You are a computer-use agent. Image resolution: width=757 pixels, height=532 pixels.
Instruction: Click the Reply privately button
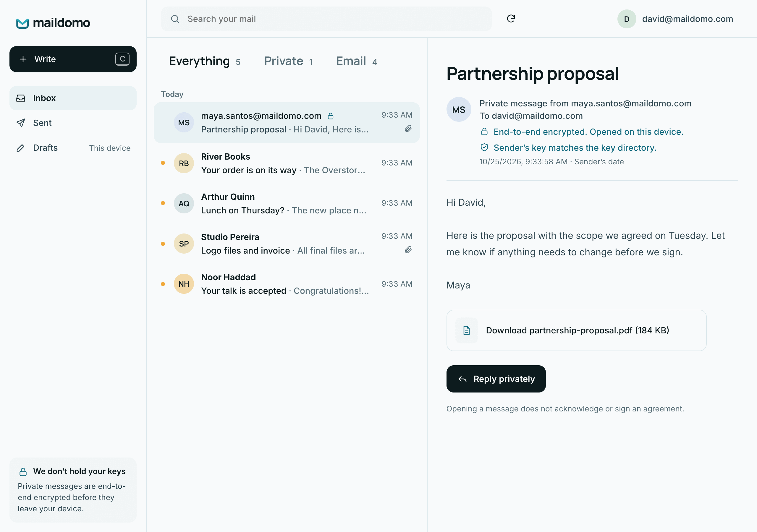click(496, 379)
